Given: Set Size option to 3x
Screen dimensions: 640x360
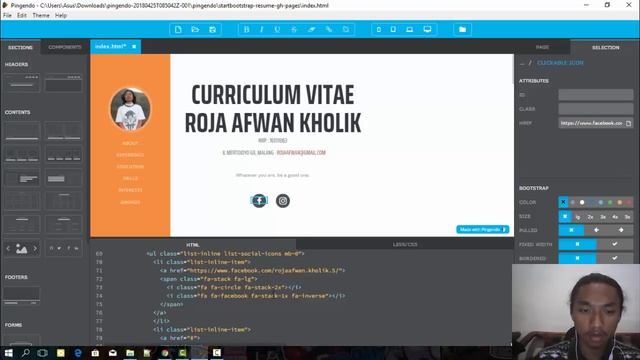Looking at the screenshot, I should [603, 217].
